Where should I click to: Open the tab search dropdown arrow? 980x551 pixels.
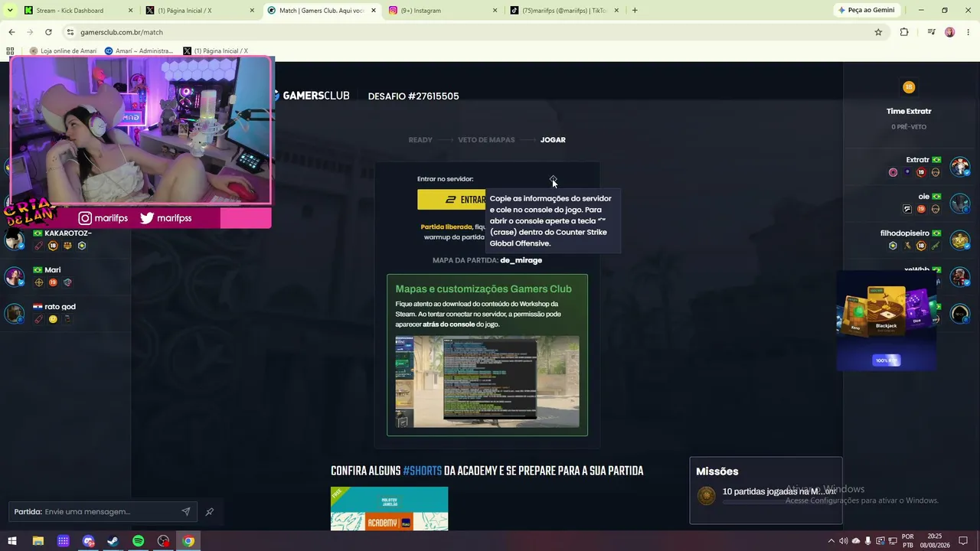pos(10,11)
